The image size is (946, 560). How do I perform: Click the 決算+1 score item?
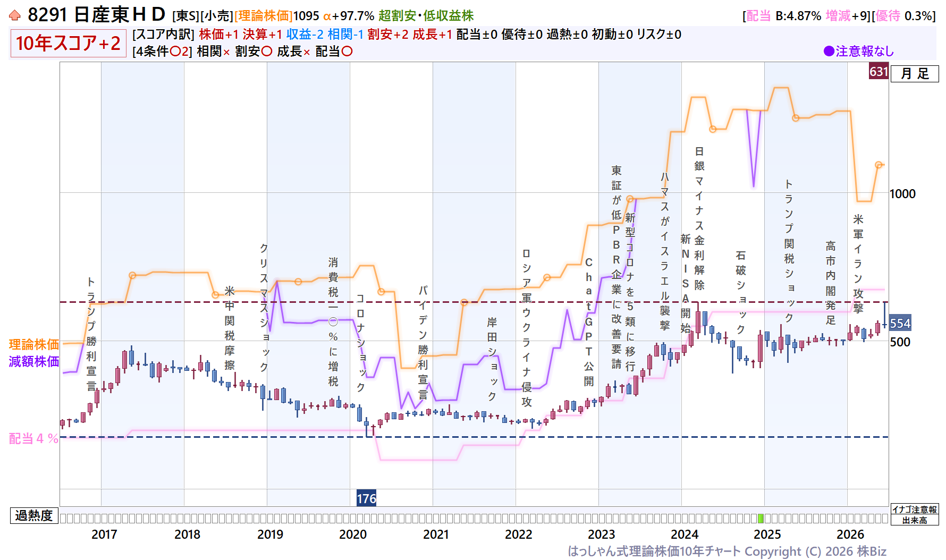click(263, 35)
